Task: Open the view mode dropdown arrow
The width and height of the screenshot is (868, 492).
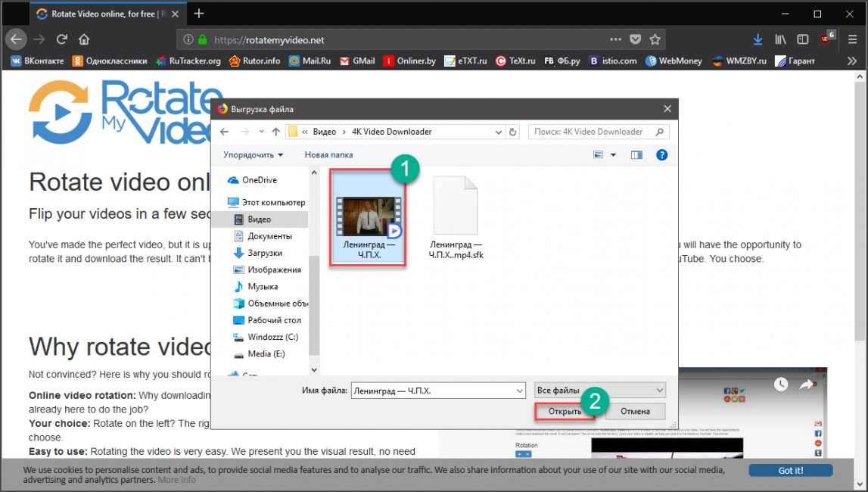Action: click(614, 155)
